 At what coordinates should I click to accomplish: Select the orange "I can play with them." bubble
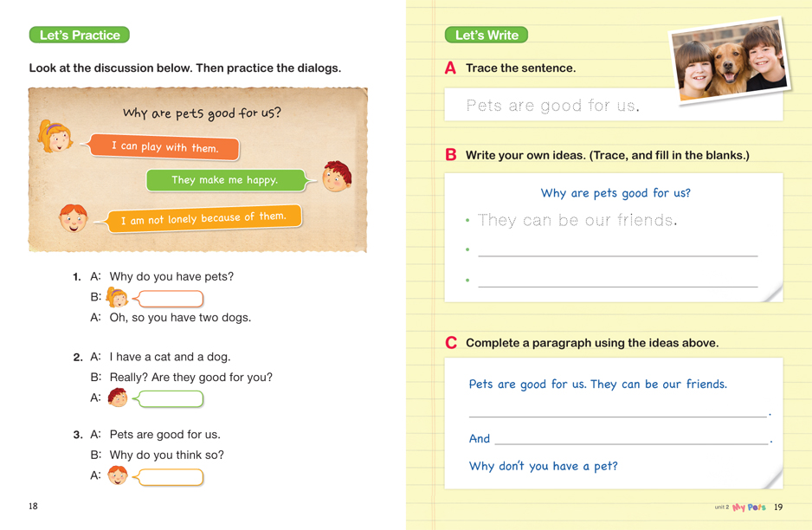[x=164, y=147]
